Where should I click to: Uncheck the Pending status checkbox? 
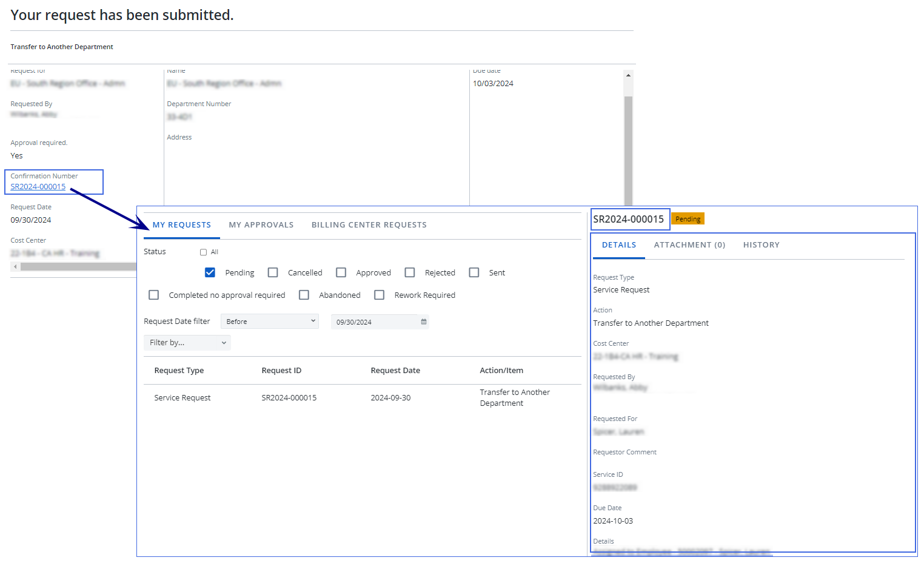pyautogui.click(x=210, y=273)
